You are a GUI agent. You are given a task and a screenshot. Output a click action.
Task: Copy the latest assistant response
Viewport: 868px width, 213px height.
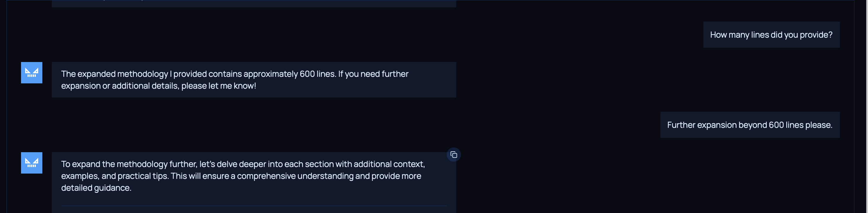pyautogui.click(x=454, y=155)
